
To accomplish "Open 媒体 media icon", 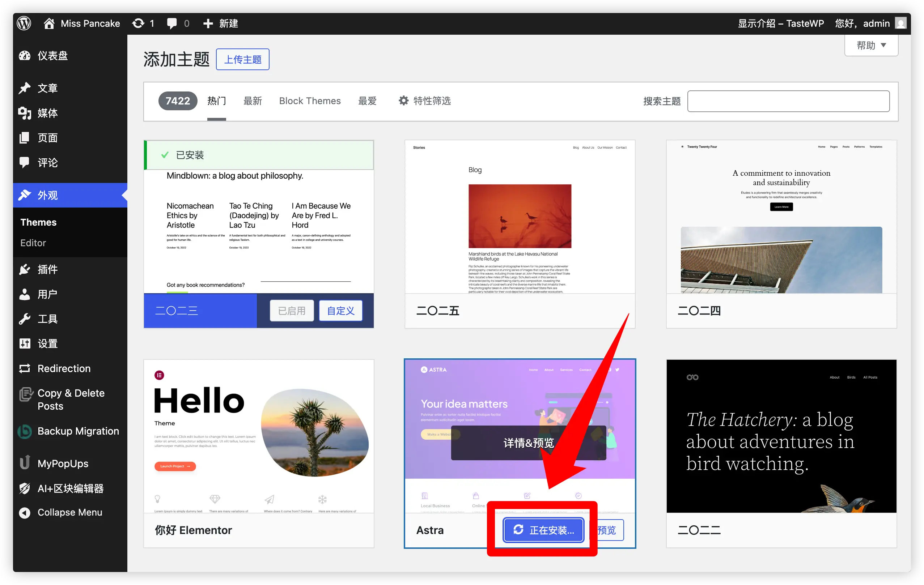I will click(x=25, y=113).
